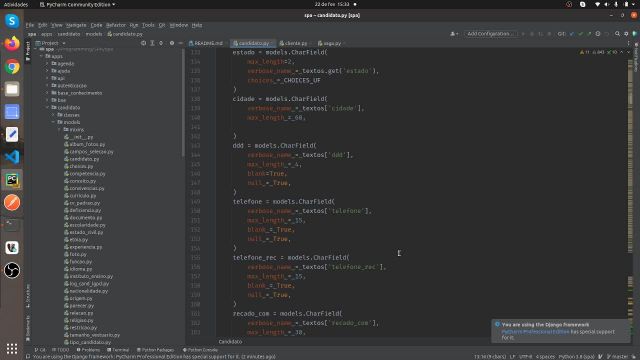
Task: Collapse the models folder
Action: [x=53, y=122]
